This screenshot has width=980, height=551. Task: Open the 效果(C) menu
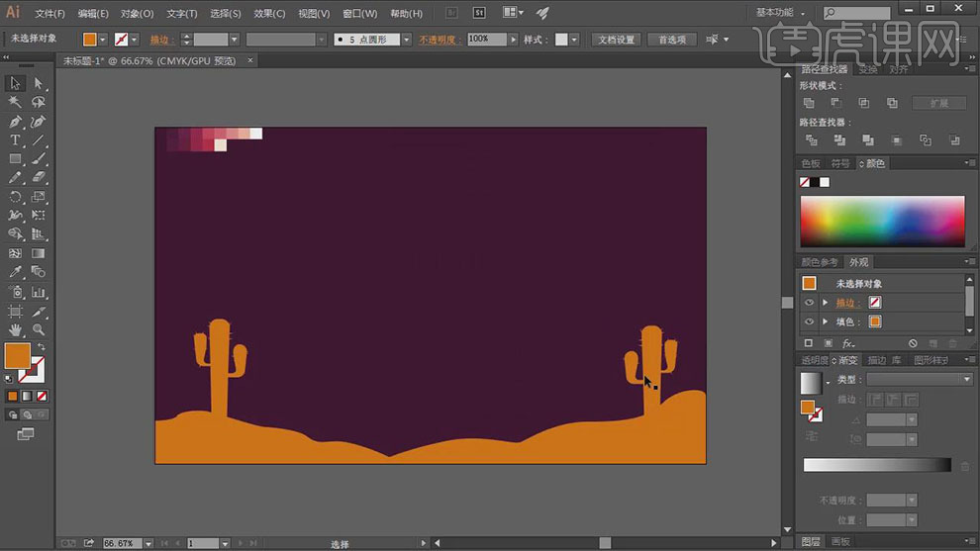[x=269, y=14]
